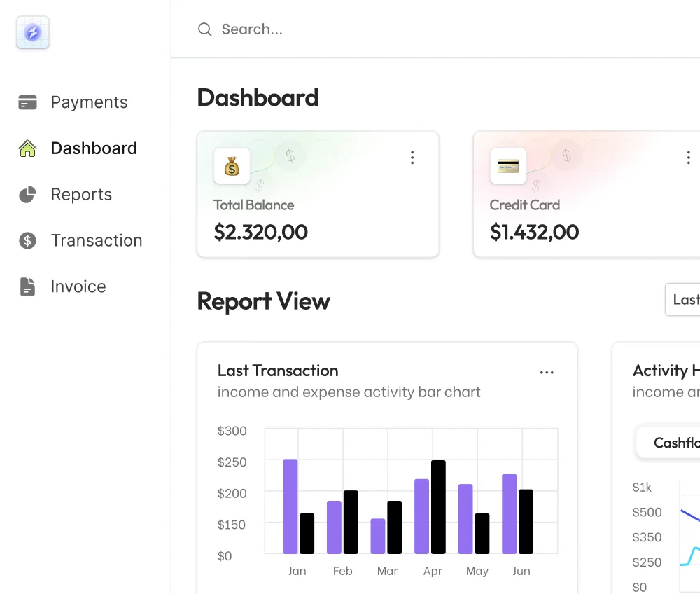Click the credit card icon on card
Image resolution: width=700 pixels, height=594 pixels.
pyautogui.click(x=508, y=166)
